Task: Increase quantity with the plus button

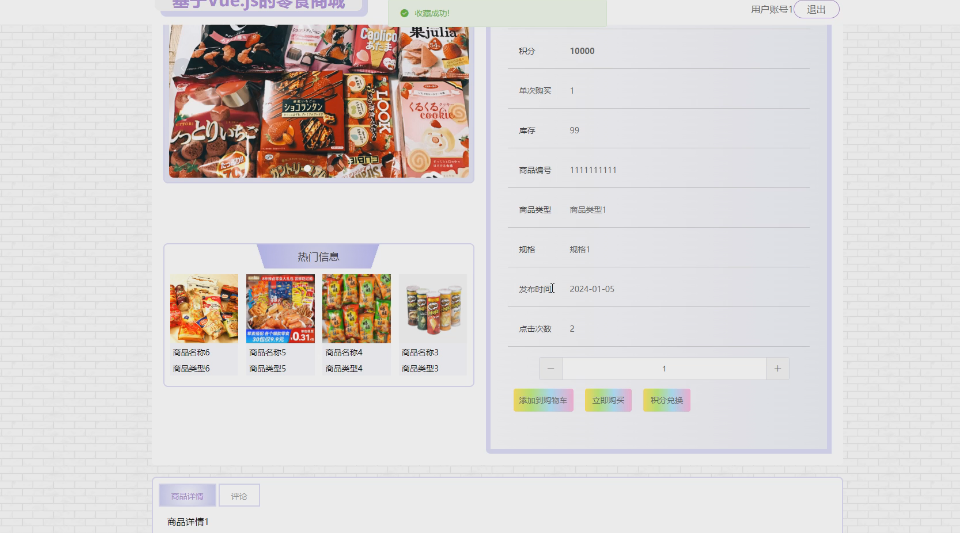Action: [778, 368]
